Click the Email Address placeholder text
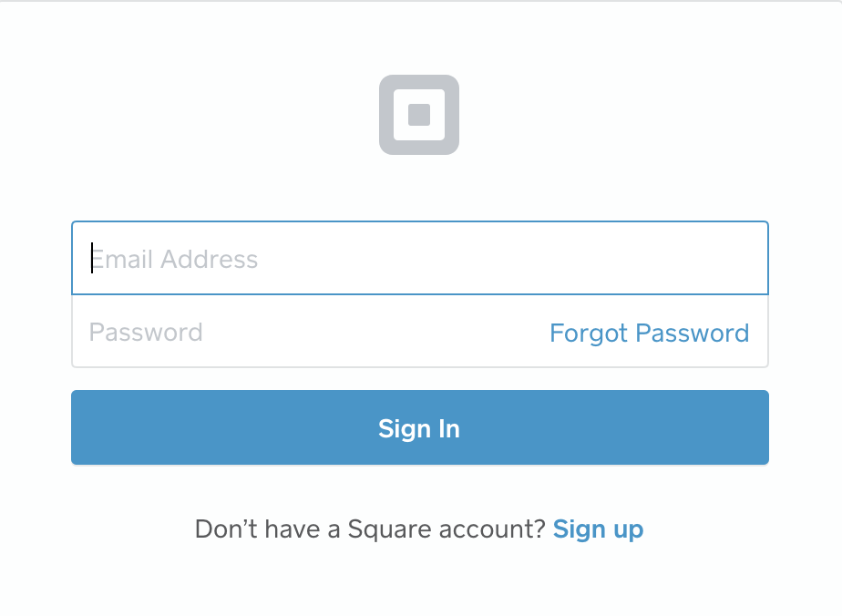842x616 pixels. pos(175,260)
